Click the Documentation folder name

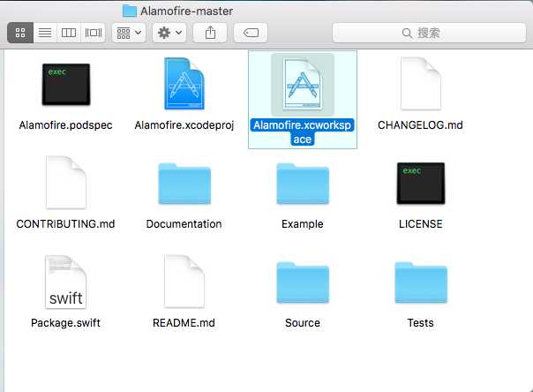pos(184,224)
